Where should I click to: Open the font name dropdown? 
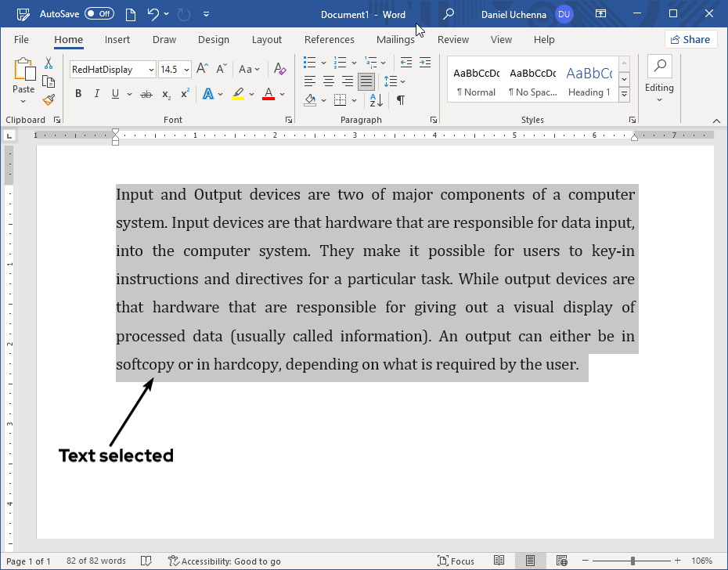[x=151, y=70]
